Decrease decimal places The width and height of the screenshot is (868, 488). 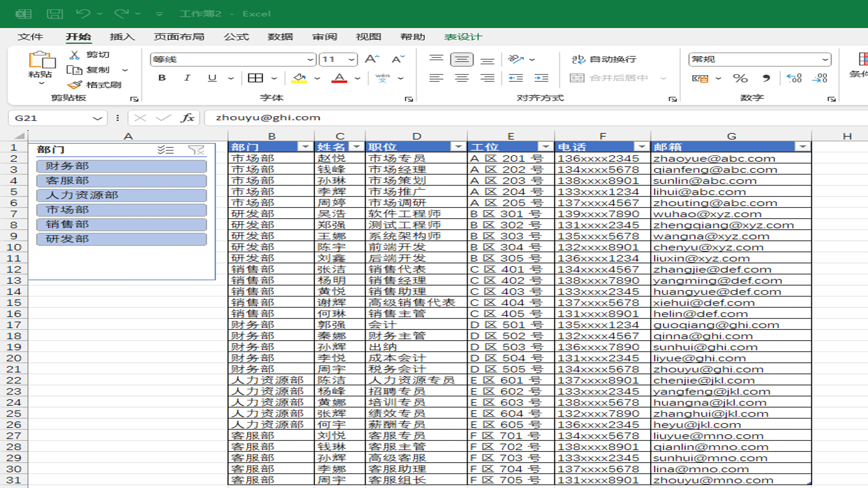point(820,78)
